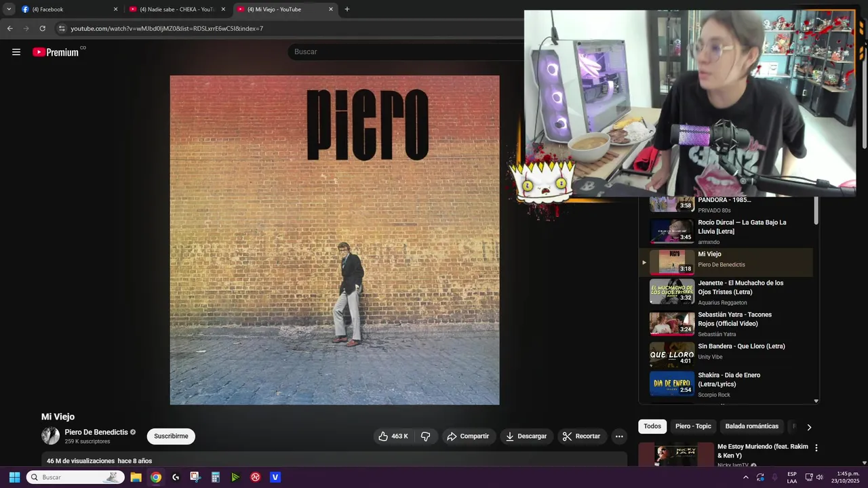View site information icon in address bar

62,28
